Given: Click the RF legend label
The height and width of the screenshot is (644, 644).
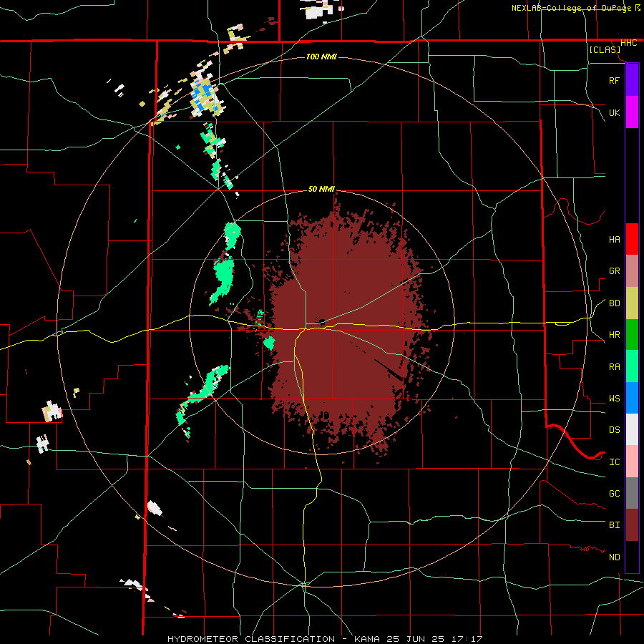Looking at the screenshot, I should (x=614, y=80).
